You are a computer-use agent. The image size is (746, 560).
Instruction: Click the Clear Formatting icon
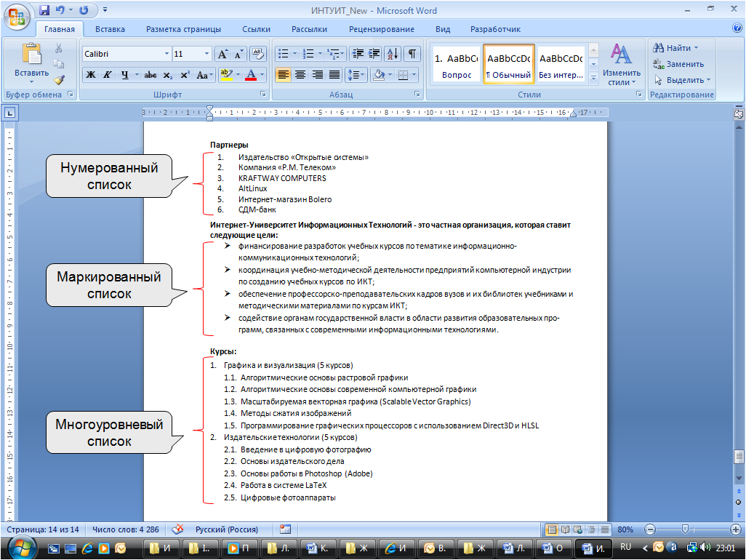(x=257, y=54)
